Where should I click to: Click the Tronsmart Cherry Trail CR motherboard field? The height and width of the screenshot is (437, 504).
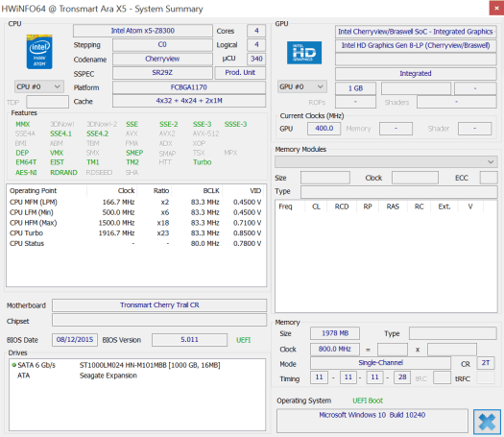159,304
